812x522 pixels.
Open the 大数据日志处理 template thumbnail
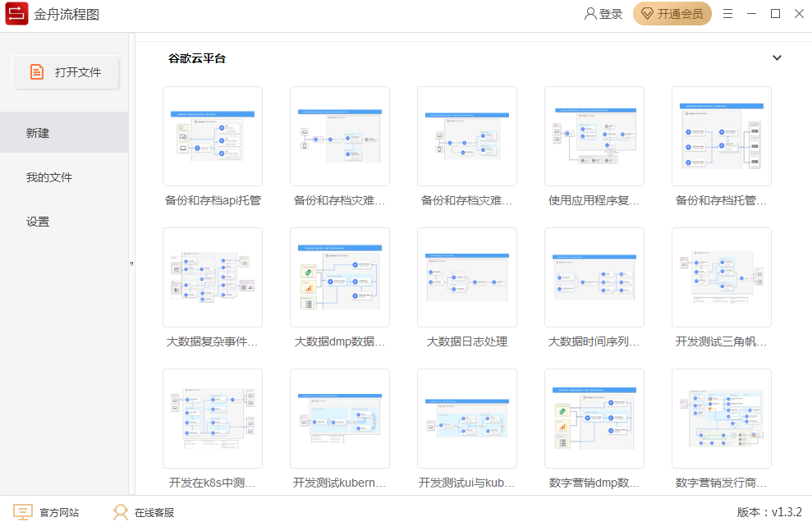[x=467, y=277]
